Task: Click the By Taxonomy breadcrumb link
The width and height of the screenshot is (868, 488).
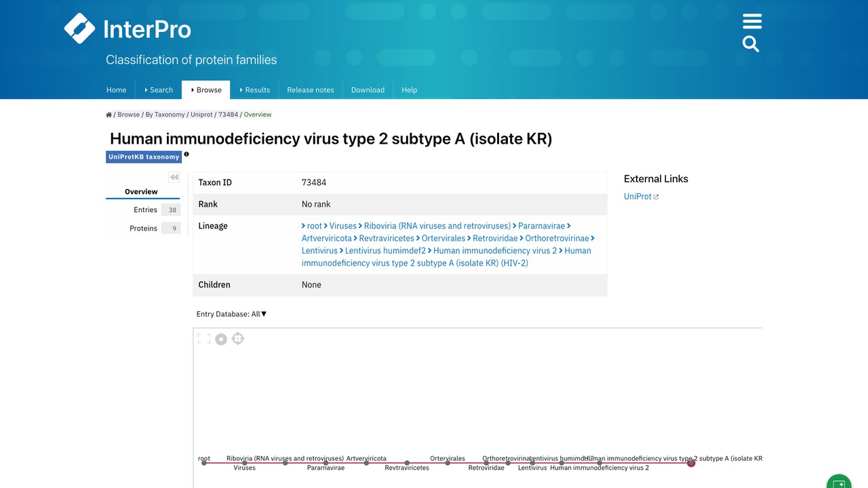Action: [165, 115]
